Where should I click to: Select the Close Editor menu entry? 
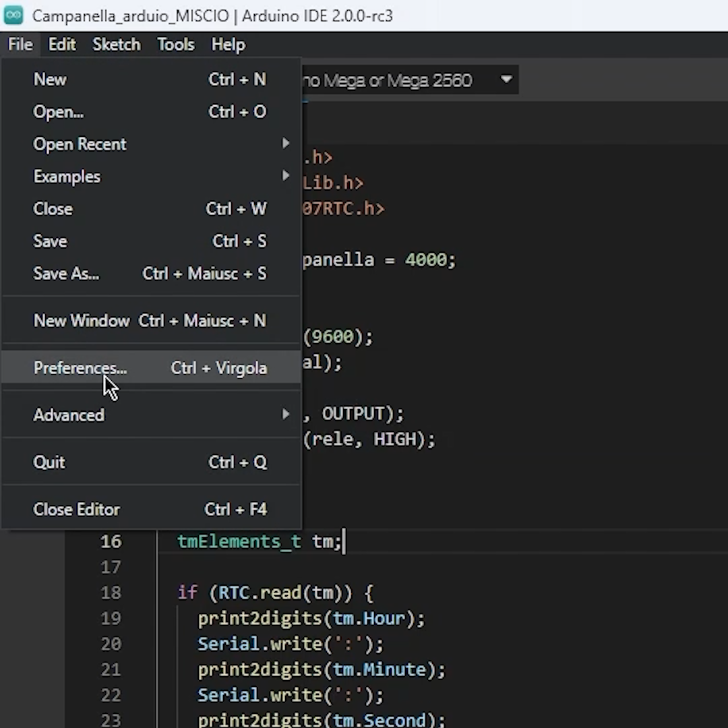(151, 510)
